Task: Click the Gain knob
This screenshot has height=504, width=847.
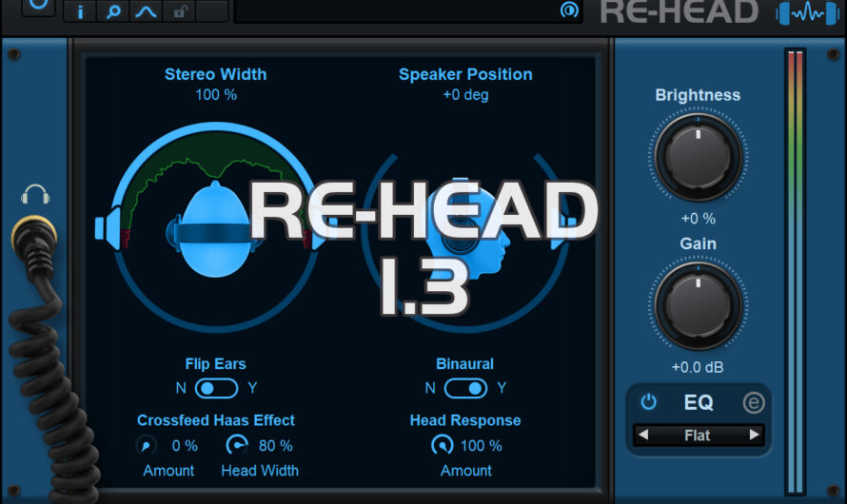Action: point(698,306)
